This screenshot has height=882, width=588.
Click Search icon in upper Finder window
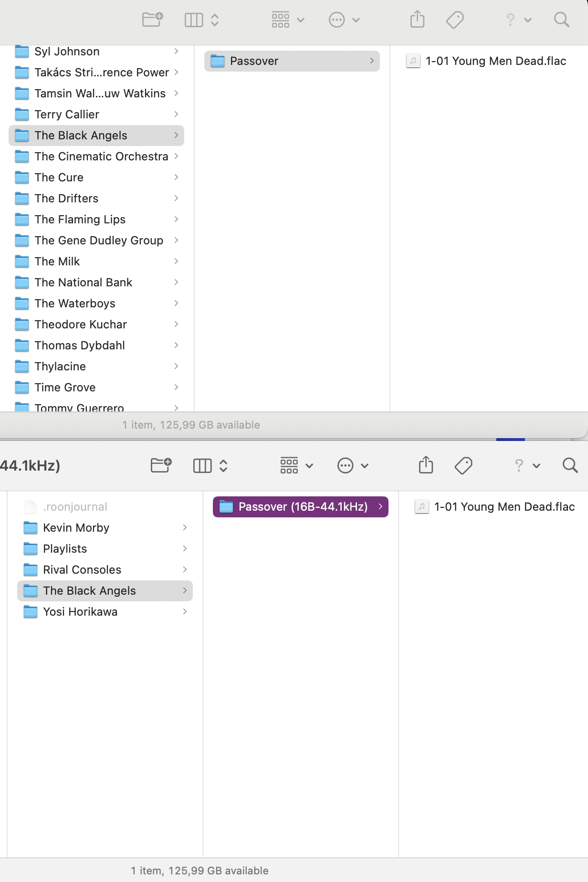(x=562, y=20)
